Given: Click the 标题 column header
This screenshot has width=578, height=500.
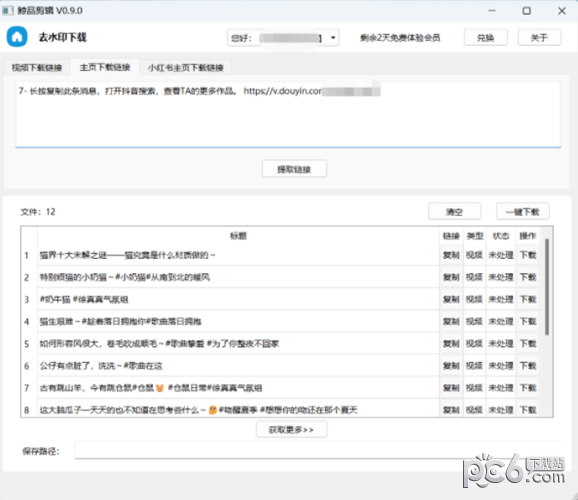Looking at the screenshot, I should coord(238,236).
